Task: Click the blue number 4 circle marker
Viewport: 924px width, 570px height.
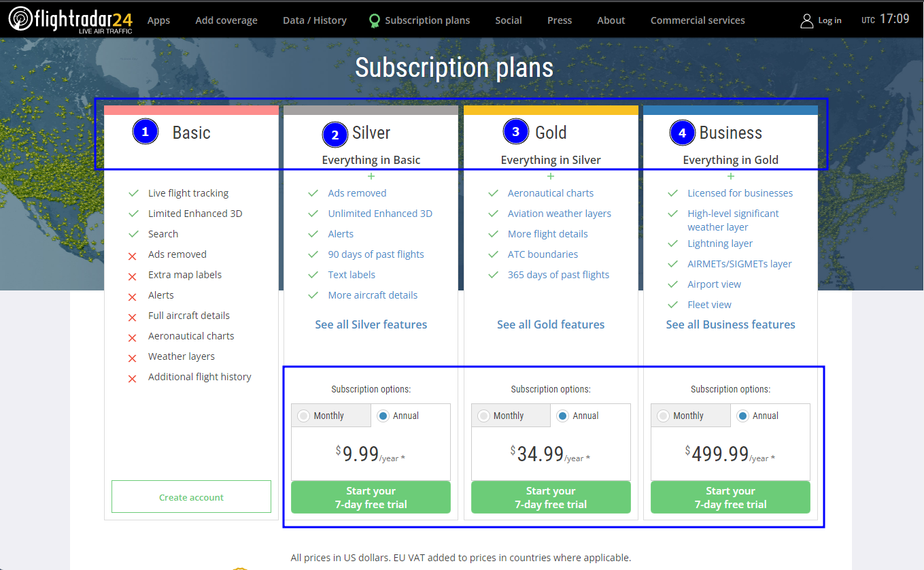Action: click(x=683, y=133)
